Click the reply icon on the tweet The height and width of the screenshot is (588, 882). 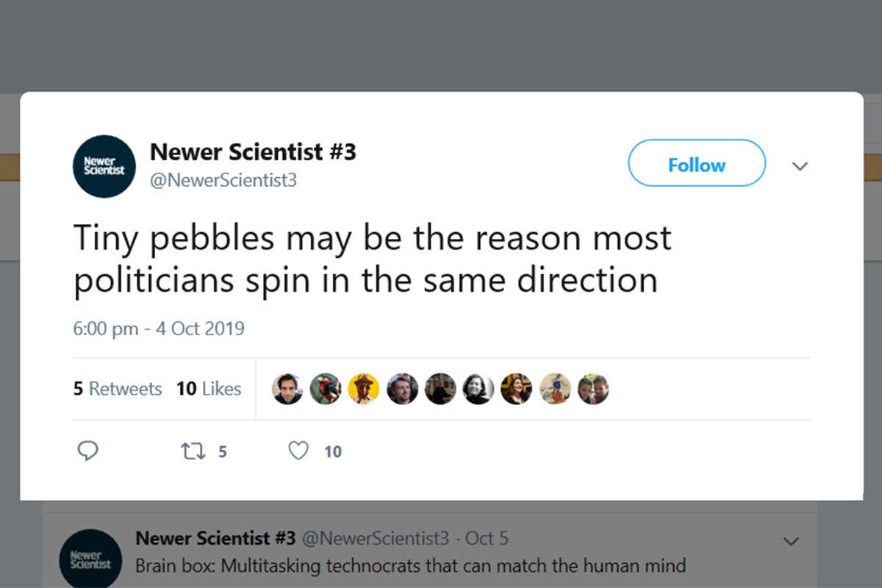click(88, 451)
